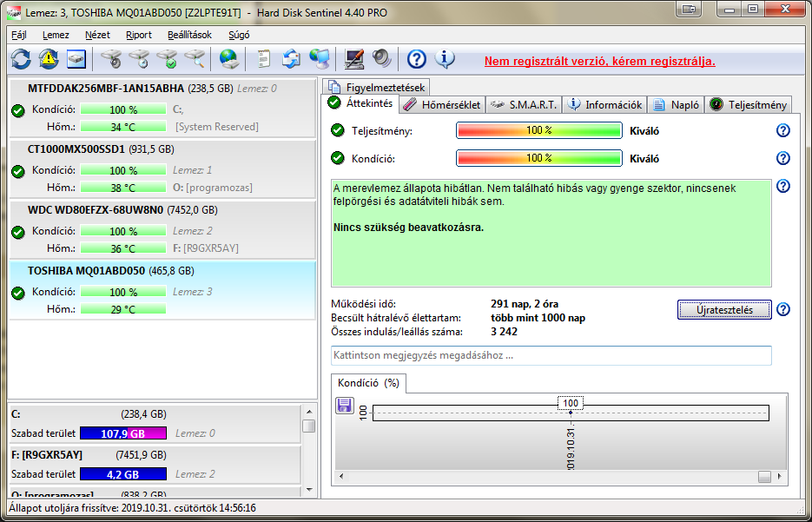Image resolution: width=812 pixels, height=522 pixels.
Task: Click help icon beside green status text box
Action: 783,185
